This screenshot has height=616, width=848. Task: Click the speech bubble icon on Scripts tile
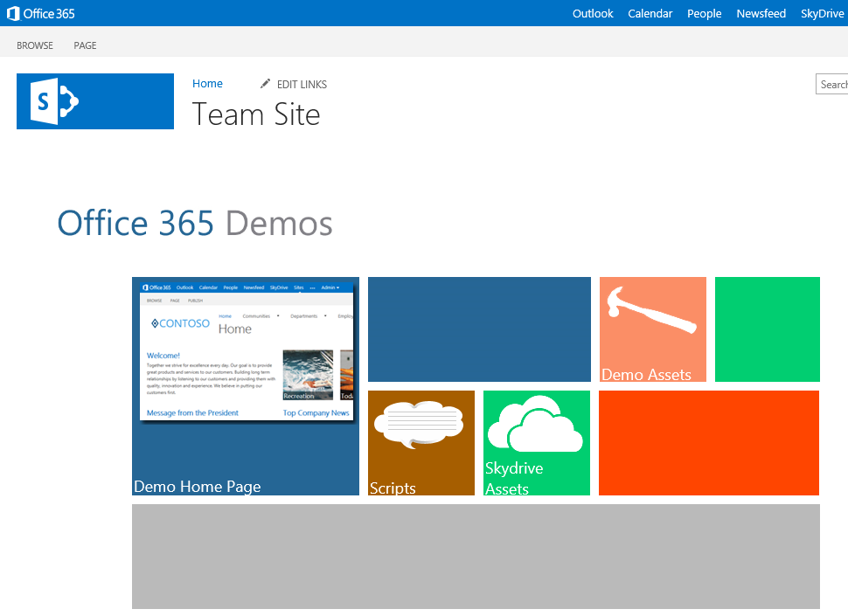click(419, 425)
